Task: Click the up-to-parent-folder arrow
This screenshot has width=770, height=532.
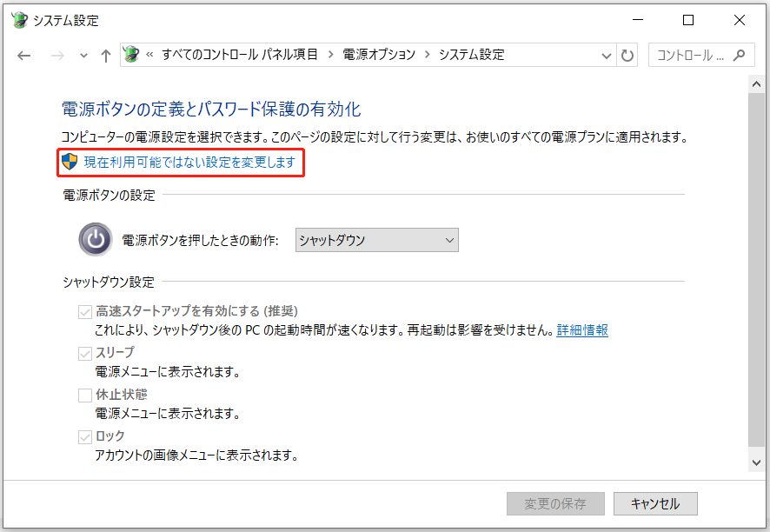Action: (x=104, y=54)
